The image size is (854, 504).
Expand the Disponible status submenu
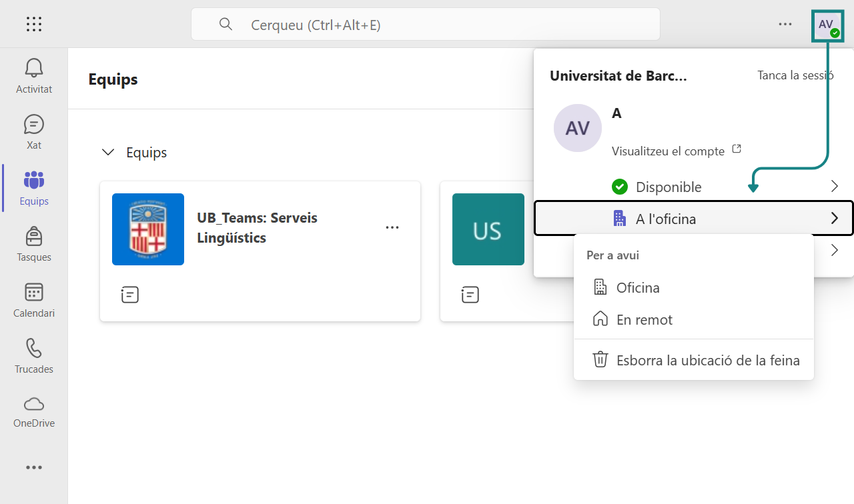tap(834, 187)
